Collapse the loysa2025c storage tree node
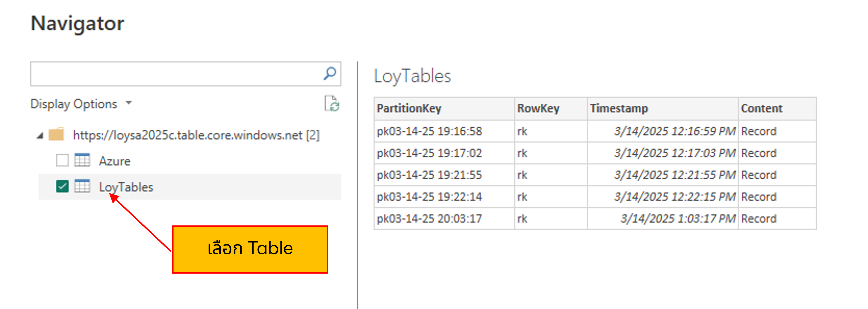The height and width of the screenshot is (309, 868). coord(40,136)
